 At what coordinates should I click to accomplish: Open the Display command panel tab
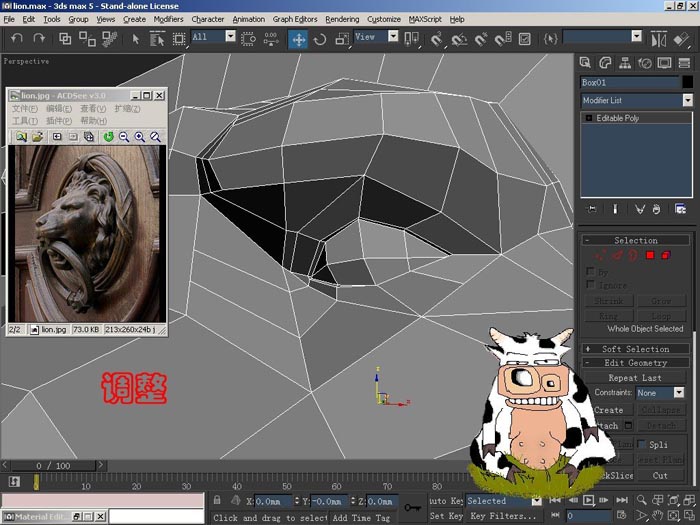[x=664, y=63]
